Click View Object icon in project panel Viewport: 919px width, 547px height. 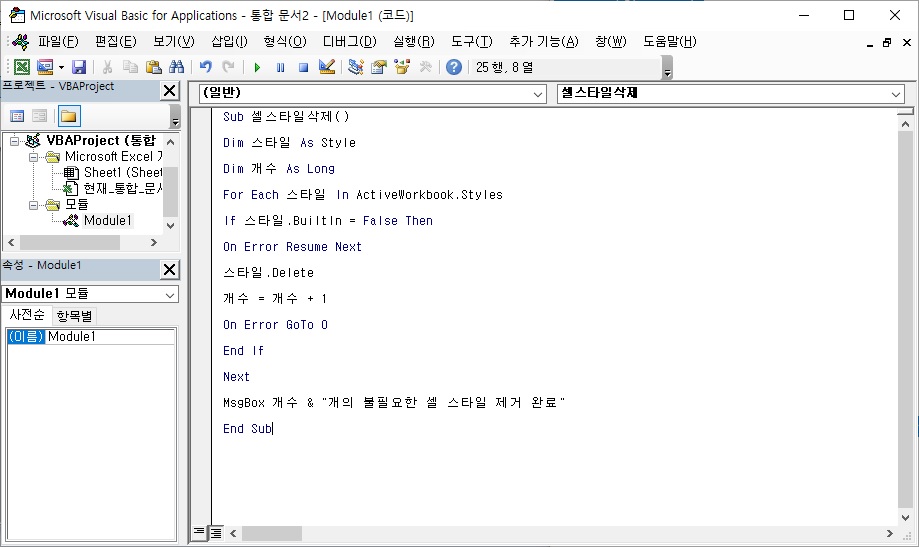(39, 116)
